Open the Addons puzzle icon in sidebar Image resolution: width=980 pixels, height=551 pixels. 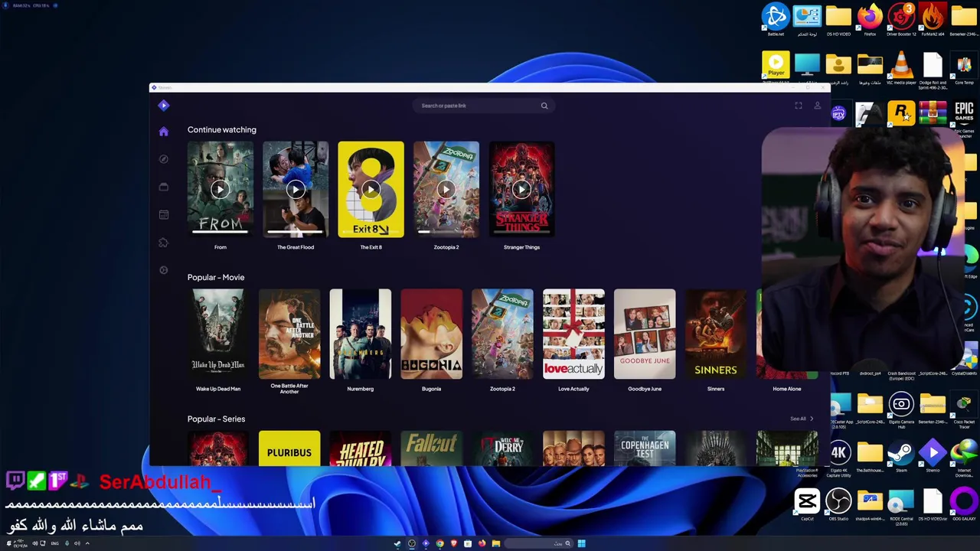(163, 243)
